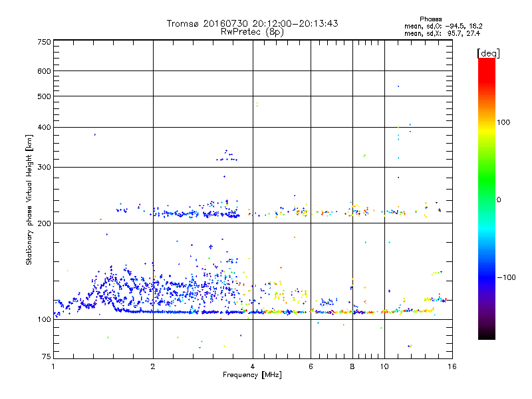Click the colorbar tick label "100"
532x399 pixels.
coord(503,122)
